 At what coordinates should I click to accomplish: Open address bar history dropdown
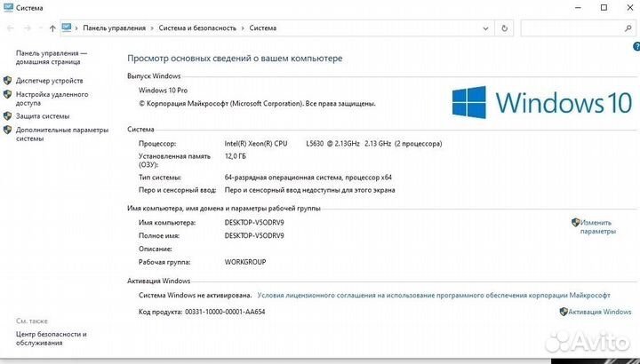coord(485,28)
